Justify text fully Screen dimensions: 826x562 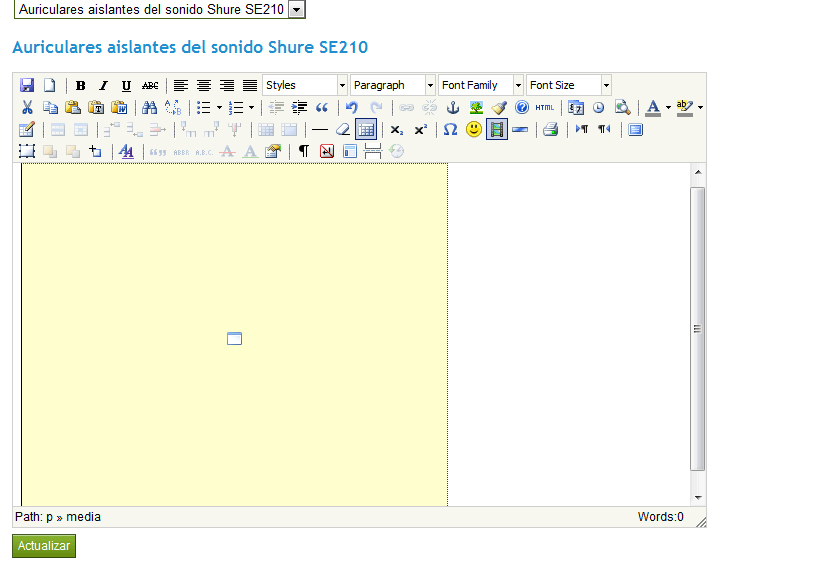[x=250, y=85]
